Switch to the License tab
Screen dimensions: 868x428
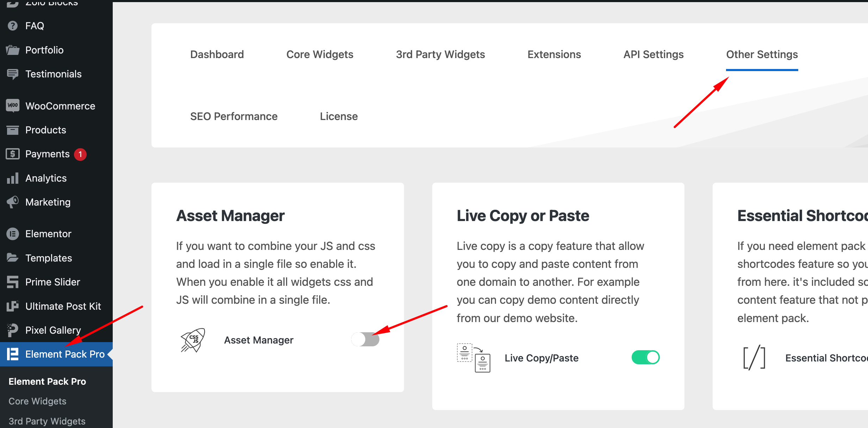pos(339,117)
